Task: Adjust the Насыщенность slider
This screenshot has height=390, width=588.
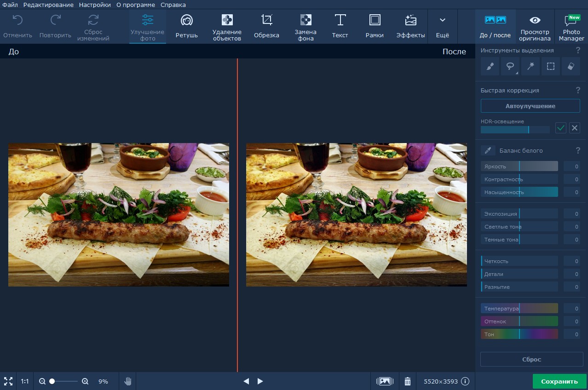Action: pos(519,192)
